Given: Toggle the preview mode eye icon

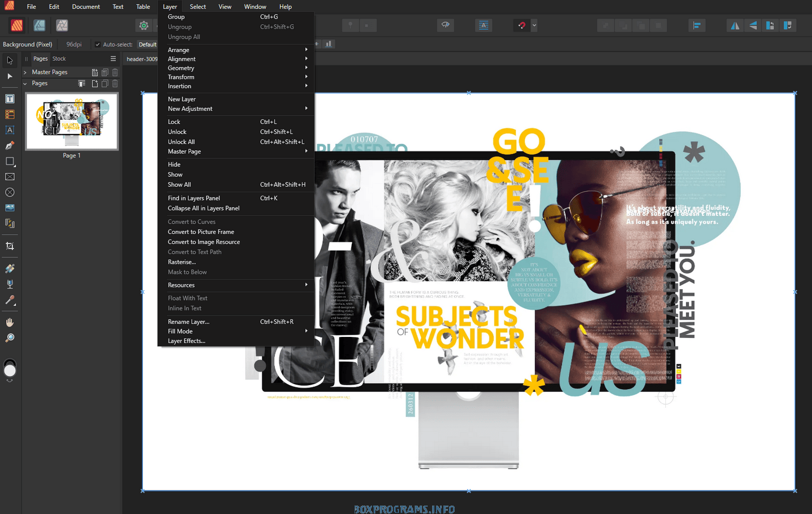Looking at the screenshot, I should [446, 25].
